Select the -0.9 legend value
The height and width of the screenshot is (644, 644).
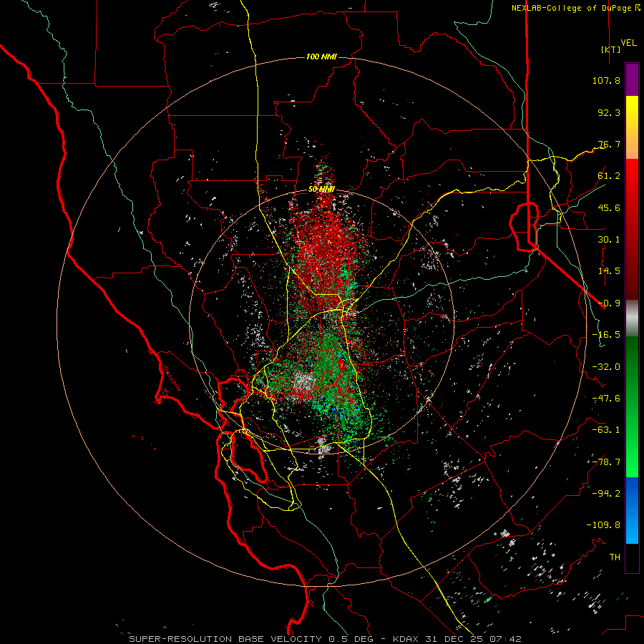[x=609, y=303]
